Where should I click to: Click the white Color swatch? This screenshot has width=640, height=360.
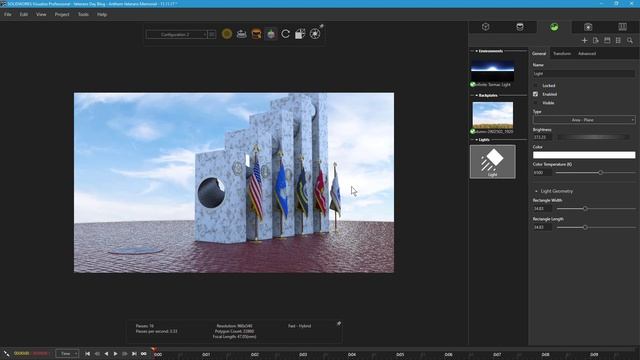(x=584, y=155)
